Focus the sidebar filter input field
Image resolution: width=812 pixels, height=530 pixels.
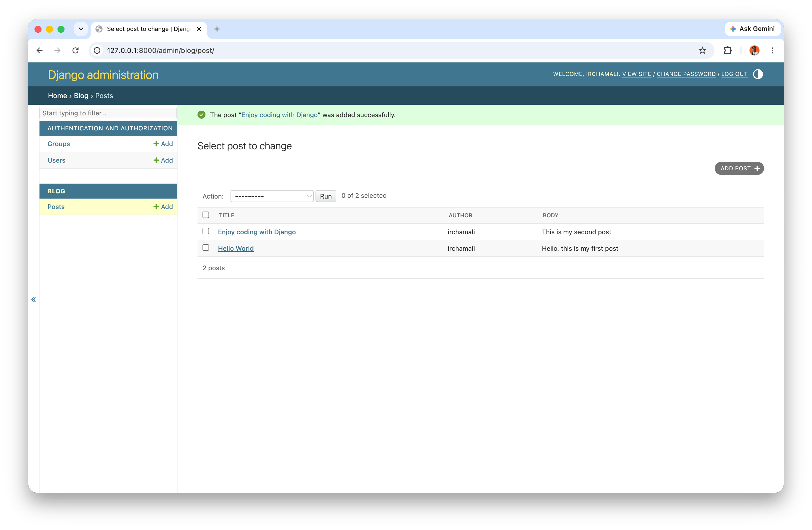pos(108,113)
